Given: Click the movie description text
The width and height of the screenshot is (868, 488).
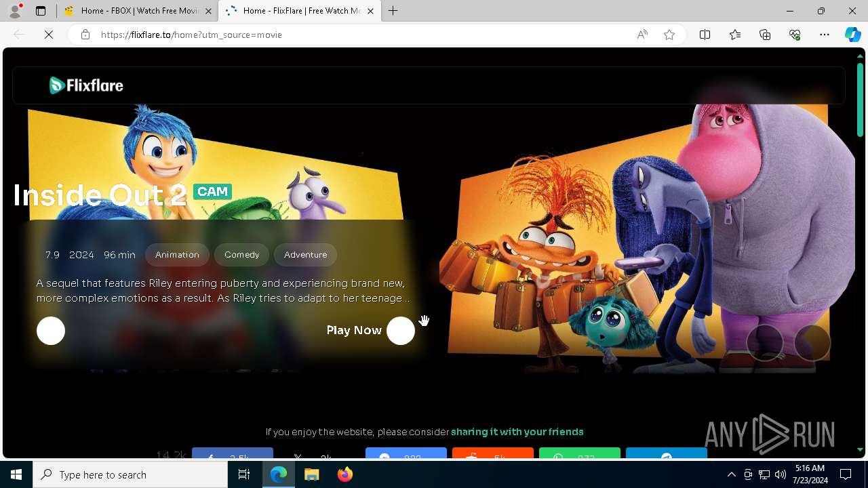Looking at the screenshot, I should coord(223,291).
